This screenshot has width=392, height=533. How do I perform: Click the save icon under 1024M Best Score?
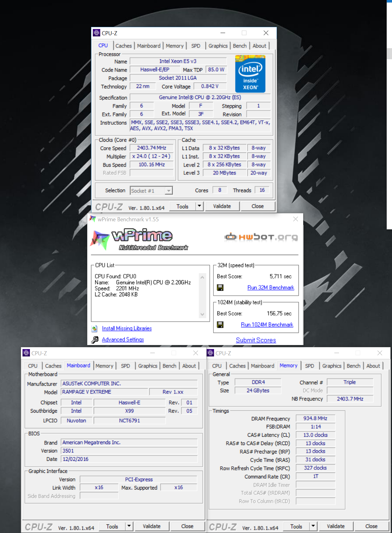point(220,325)
